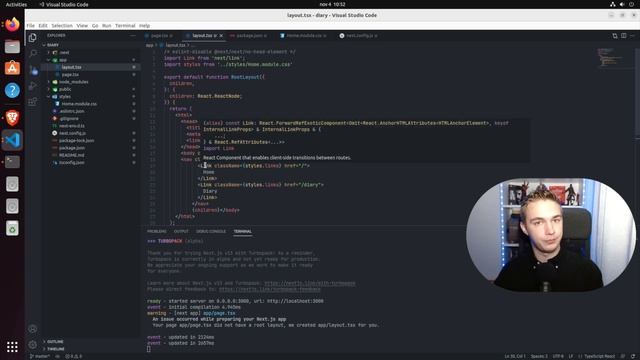The image size is (640, 360).
Task: Open the Selection menu
Action: [62, 26]
